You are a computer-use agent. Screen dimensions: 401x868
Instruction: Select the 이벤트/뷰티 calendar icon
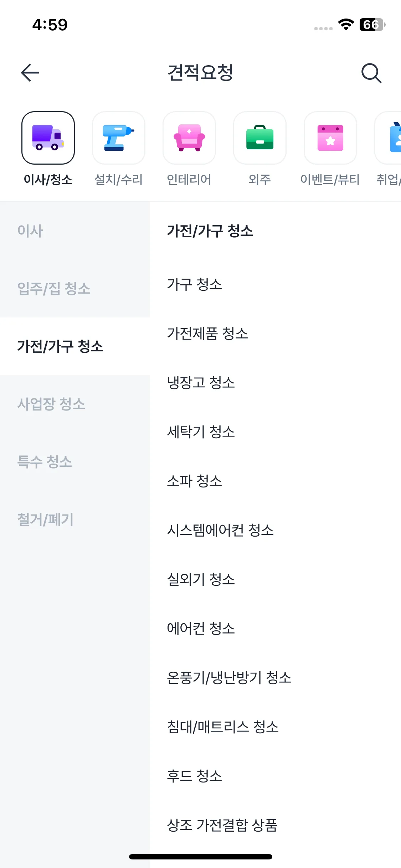(x=330, y=138)
